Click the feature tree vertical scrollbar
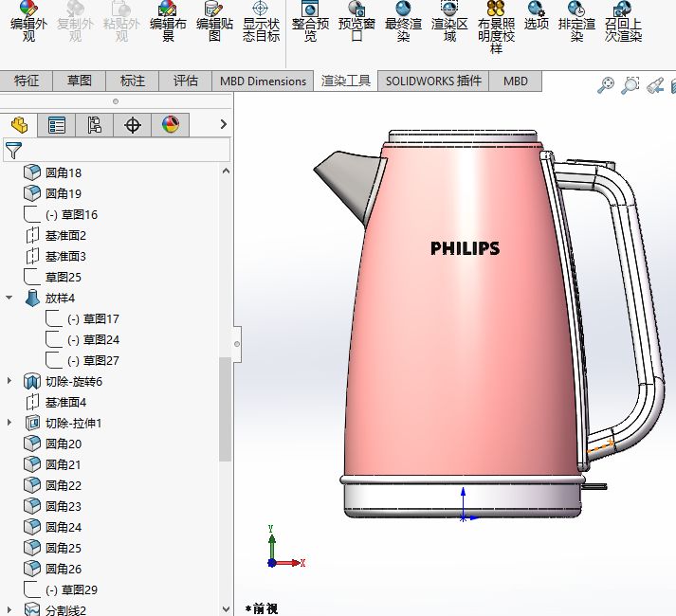 (225, 409)
